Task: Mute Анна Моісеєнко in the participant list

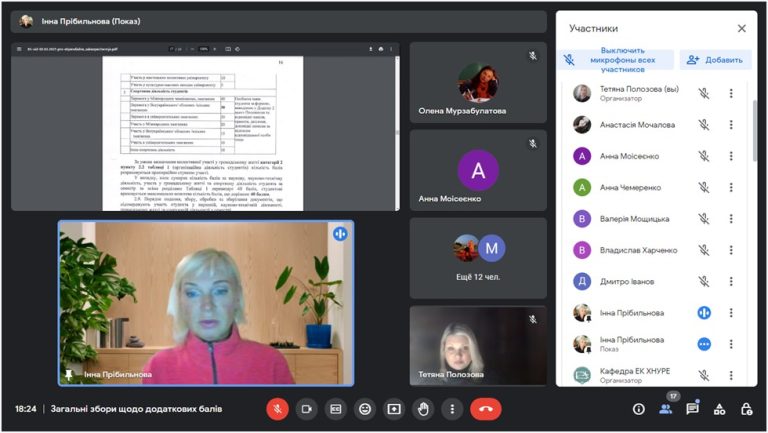Action: (x=704, y=156)
